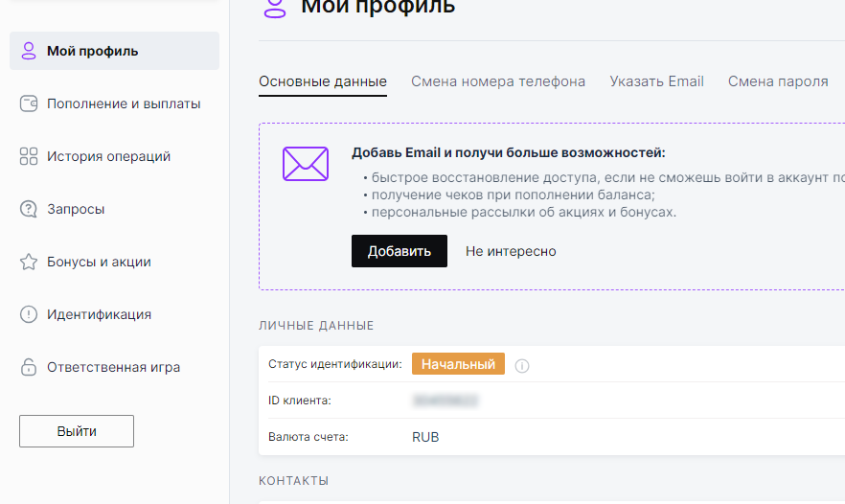Click the grid icon for История операций
Viewport: 845px width, 504px height.
tap(29, 156)
